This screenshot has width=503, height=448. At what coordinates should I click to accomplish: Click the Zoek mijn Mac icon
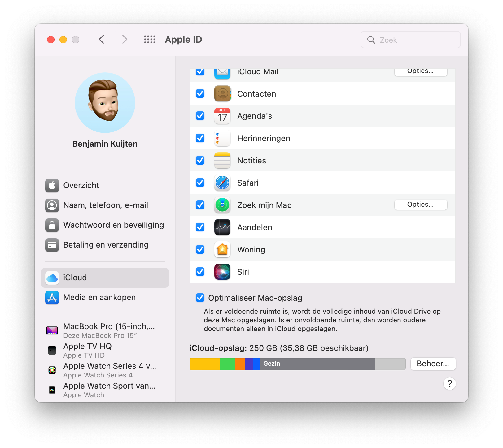click(x=222, y=205)
